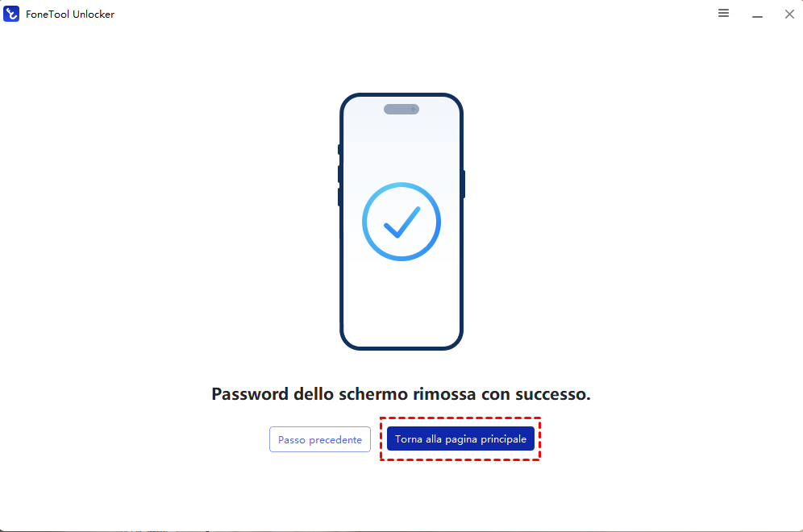Click the phone illustration's volume down button
Viewport: 803px width, 532px height.
[339, 197]
